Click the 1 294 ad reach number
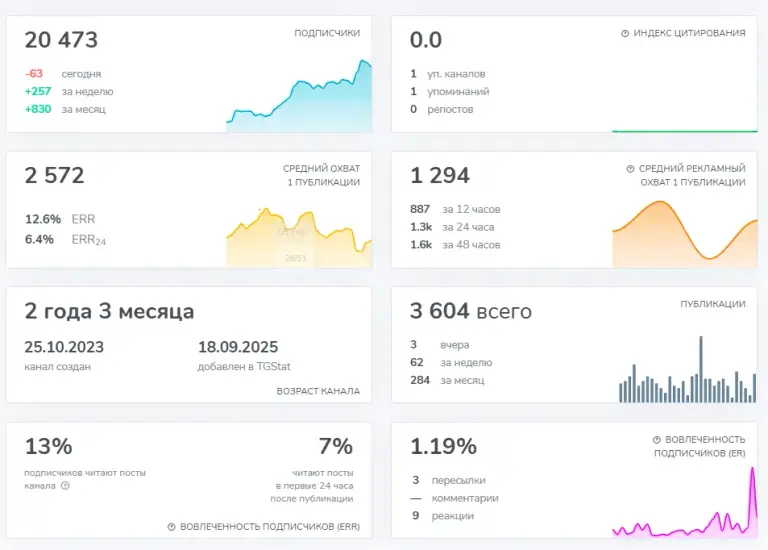 [440, 176]
